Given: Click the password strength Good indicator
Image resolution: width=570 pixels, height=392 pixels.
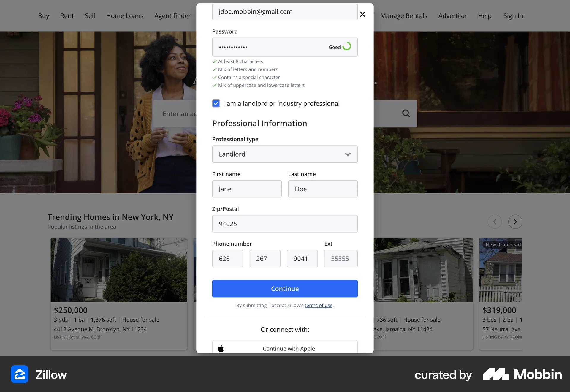Looking at the screenshot, I should pyautogui.click(x=340, y=47).
